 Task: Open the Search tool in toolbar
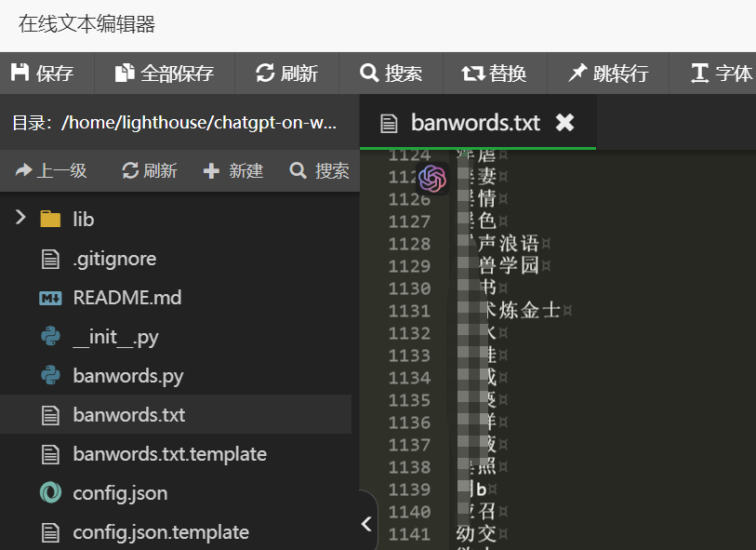point(391,74)
